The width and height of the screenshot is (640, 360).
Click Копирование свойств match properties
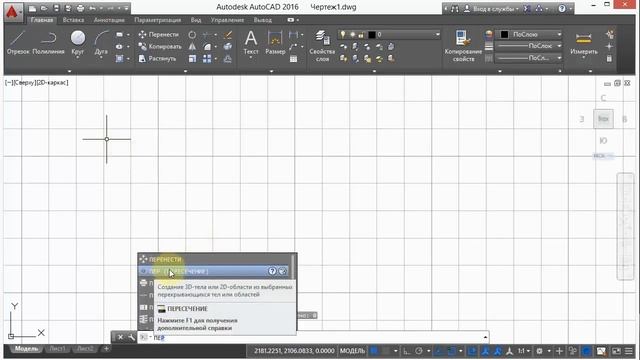click(x=463, y=46)
